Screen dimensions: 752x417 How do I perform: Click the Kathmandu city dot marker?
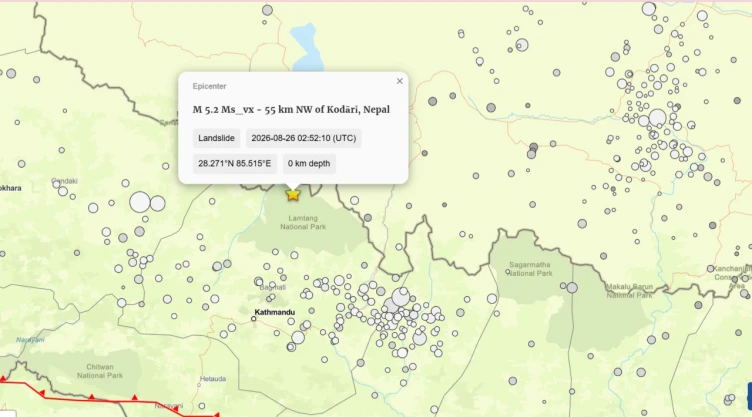coord(254,319)
